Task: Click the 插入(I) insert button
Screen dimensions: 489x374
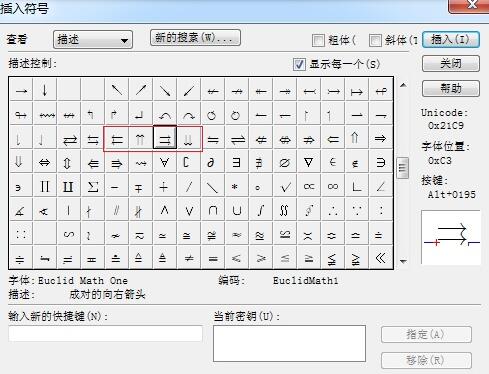Action: [x=451, y=39]
